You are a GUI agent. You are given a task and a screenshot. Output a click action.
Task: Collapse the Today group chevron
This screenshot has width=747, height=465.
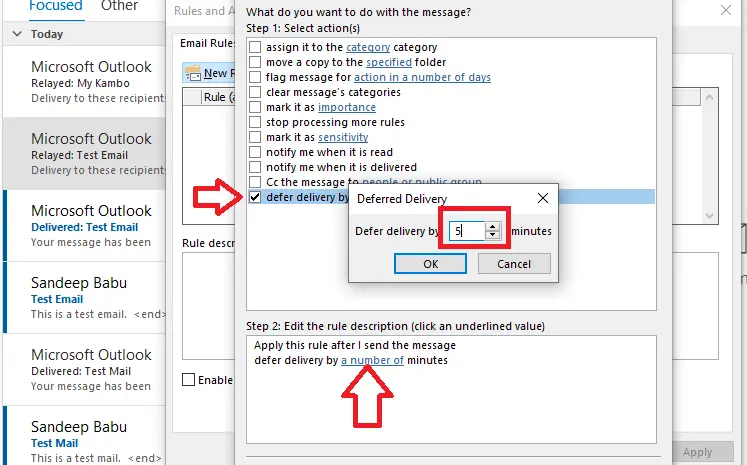(x=17, y=34)
